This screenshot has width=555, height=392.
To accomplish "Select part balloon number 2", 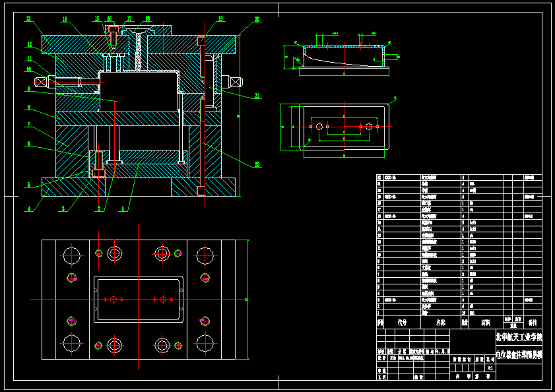I will [99, 209].
